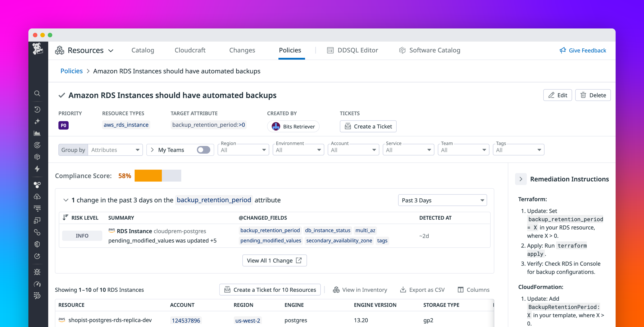Open Cloud Cost via the cloud dollar icon
This screenshot has width=644, height=327.
click(x=37, y=197)
